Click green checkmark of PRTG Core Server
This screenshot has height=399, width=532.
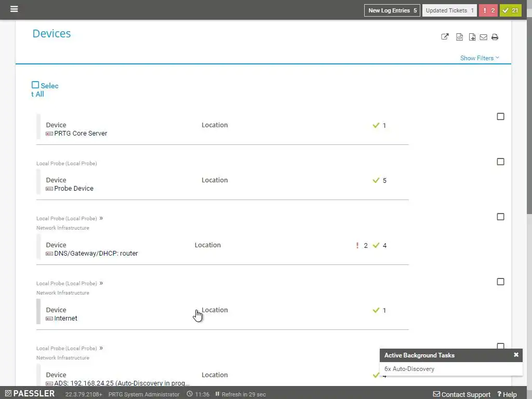376,125
